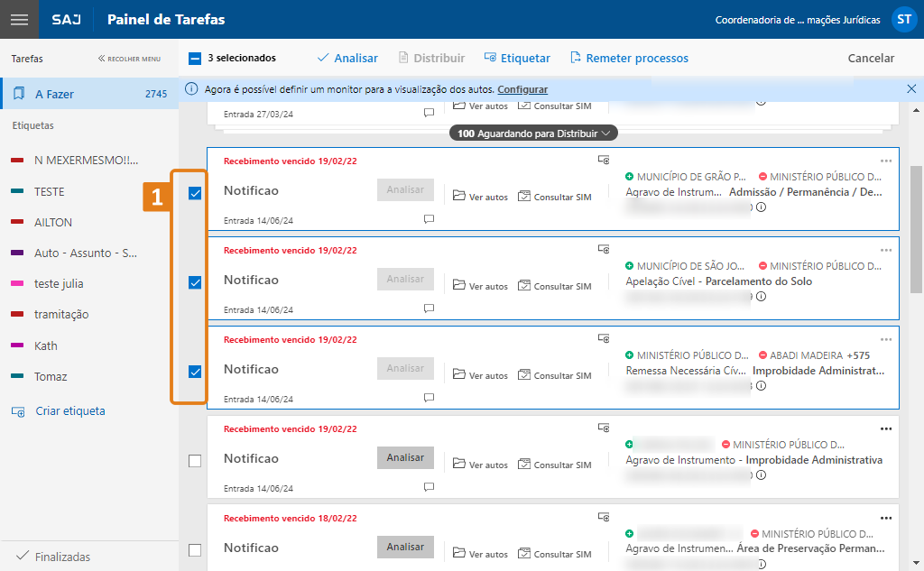
Task: Open three-dots menu on Apelação Cível card
Action: click(x=885, y=250)
